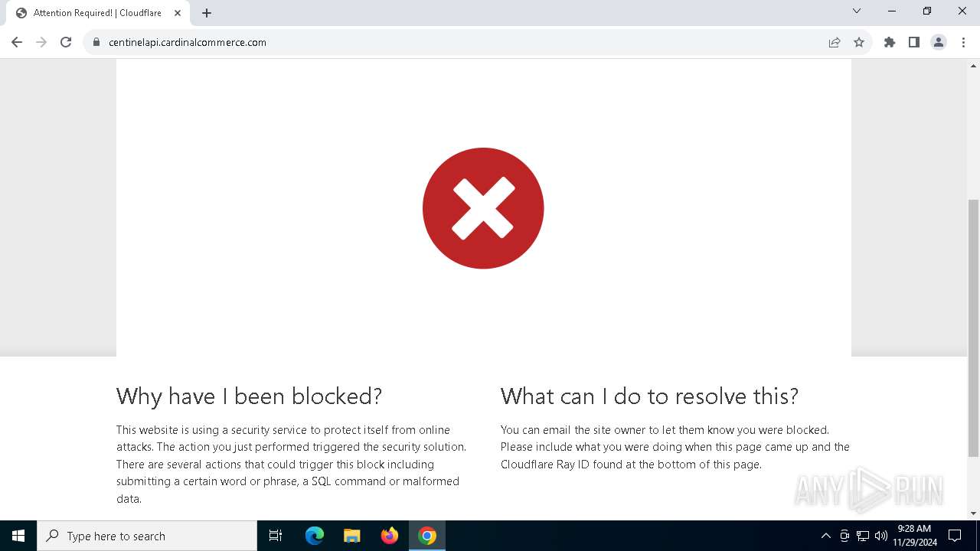Click the scrollbar up arrow

click(973, 66)
